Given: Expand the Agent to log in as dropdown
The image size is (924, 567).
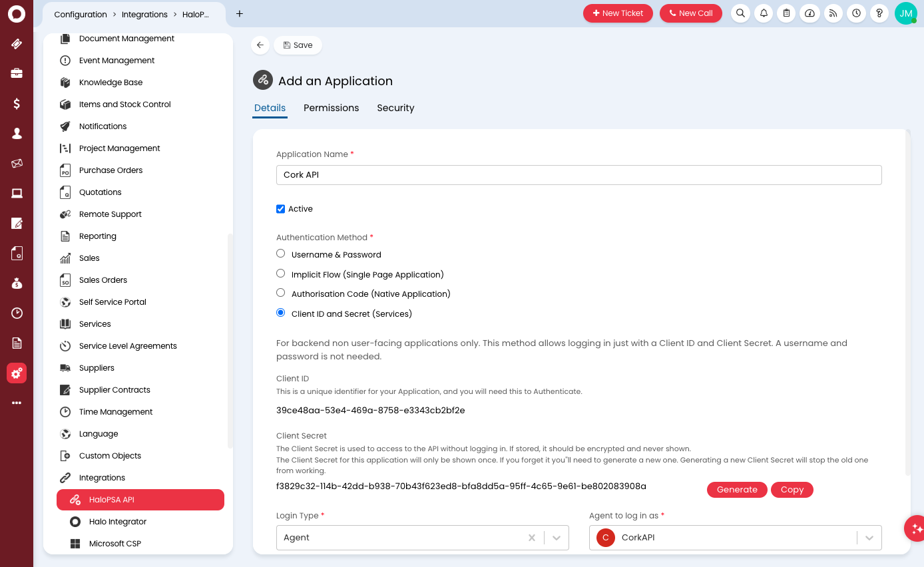Looking at the screenshot, I should [x=869, y=538].
